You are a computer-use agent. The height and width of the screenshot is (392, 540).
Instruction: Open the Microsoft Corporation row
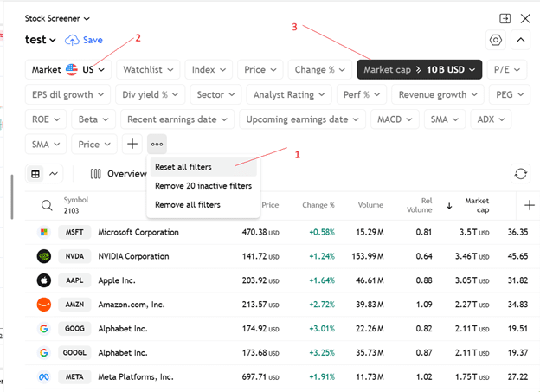[x=138, y=232]
